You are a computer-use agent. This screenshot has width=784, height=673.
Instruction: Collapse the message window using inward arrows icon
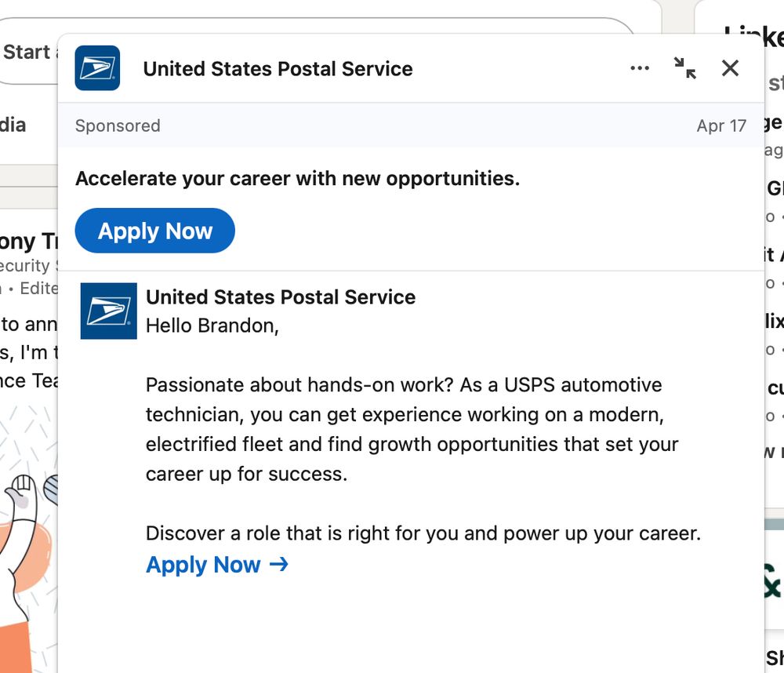coord(684,68)
